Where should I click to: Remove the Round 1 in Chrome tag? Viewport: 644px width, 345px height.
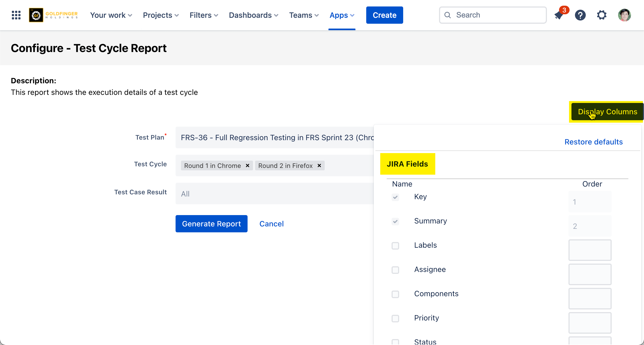247,165
